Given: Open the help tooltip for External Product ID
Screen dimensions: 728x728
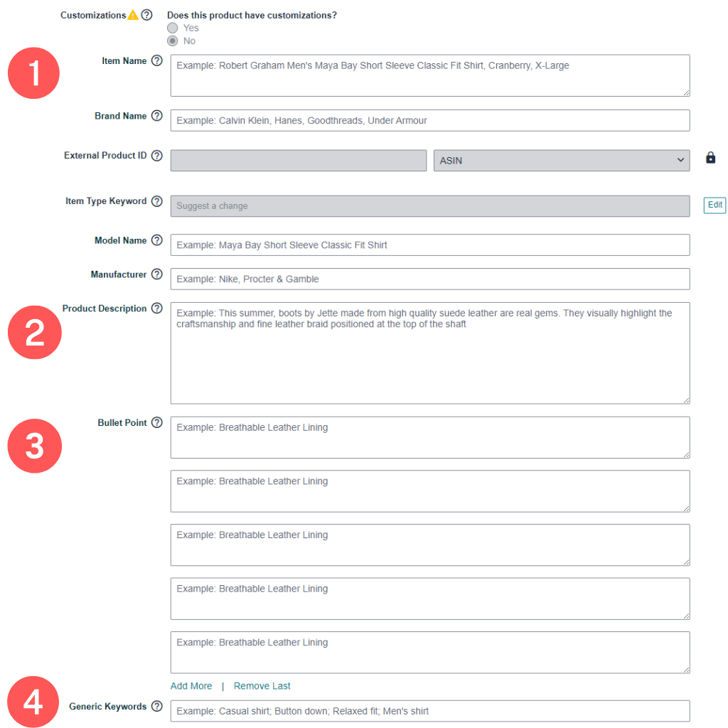Looking at the screenshot, I should tap(157, 155).
